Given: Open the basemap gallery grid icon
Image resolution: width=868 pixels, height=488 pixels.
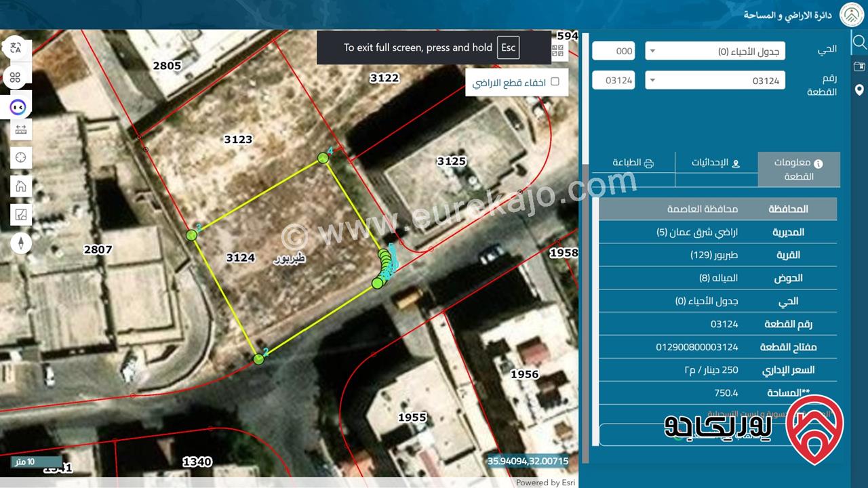Looking at the screenshot, I should tap(15, 77).
